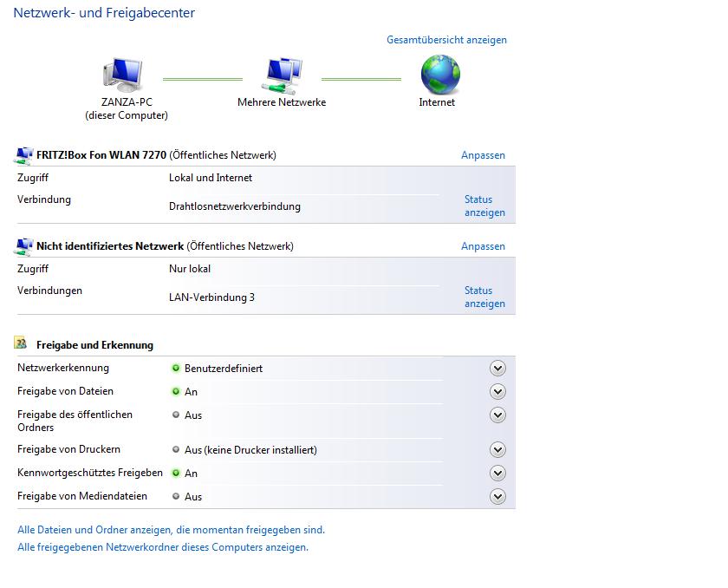Click the LAN-Verbindung 3 text

[x=211, y=297]
